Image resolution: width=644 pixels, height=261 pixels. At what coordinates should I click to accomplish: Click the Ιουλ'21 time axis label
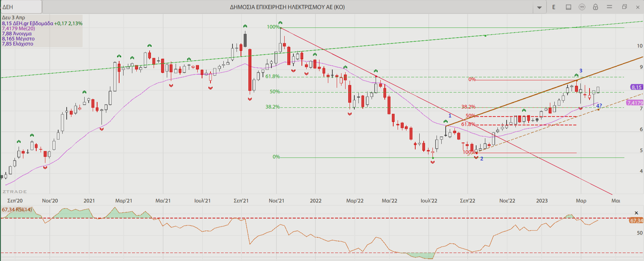pyautogui.click(x=202, y=201)
